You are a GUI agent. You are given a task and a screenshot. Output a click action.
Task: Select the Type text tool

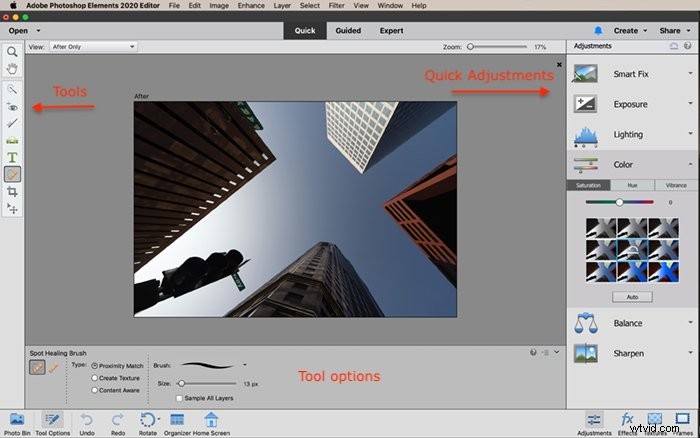(12, 157)
